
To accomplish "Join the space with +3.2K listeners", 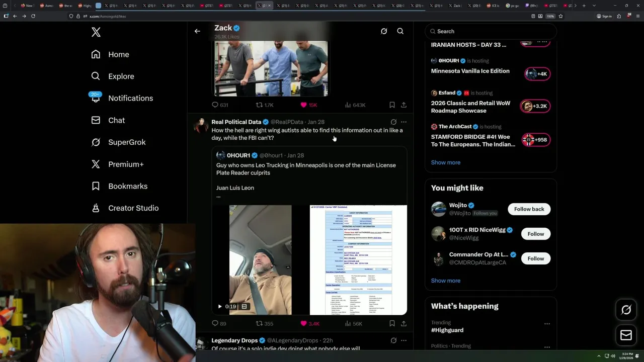I will point(535,106).
